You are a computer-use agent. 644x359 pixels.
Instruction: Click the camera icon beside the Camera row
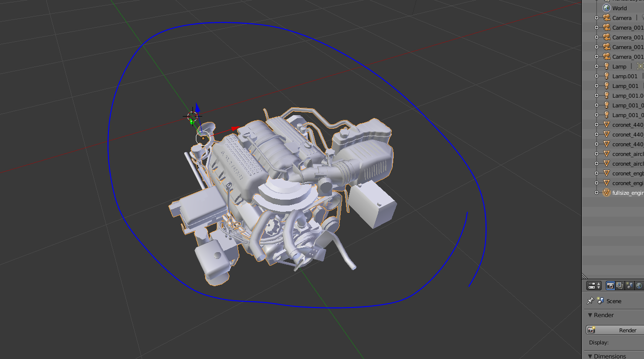coord(607,17)
